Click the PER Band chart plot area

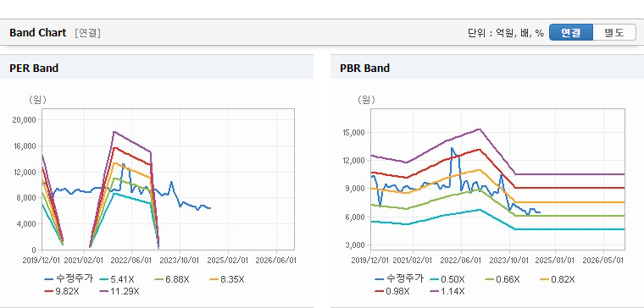168,179
